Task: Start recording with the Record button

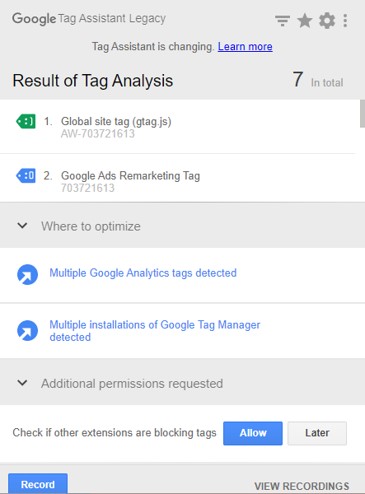Action: [38, 484]
